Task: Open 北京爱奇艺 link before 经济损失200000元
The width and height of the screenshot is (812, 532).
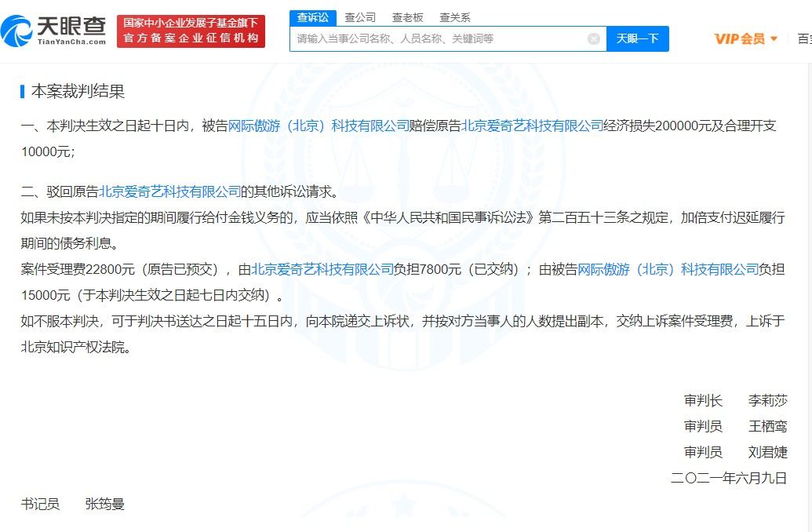Action: coord(533,126)
